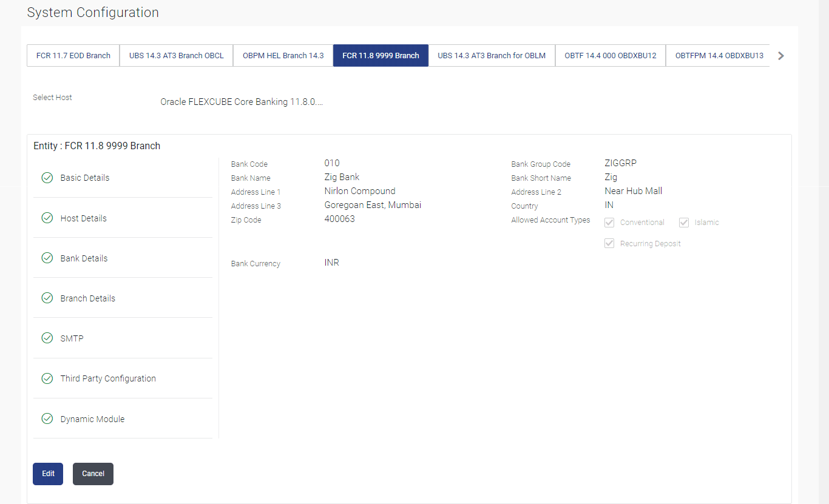The width and height of the screenshot is (829, 504).
Task: Click the Address Line 3 label
Action: 256,206
